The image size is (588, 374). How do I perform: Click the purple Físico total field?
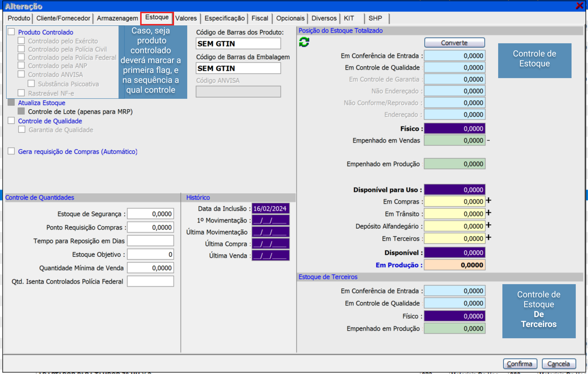pos(454,129)
